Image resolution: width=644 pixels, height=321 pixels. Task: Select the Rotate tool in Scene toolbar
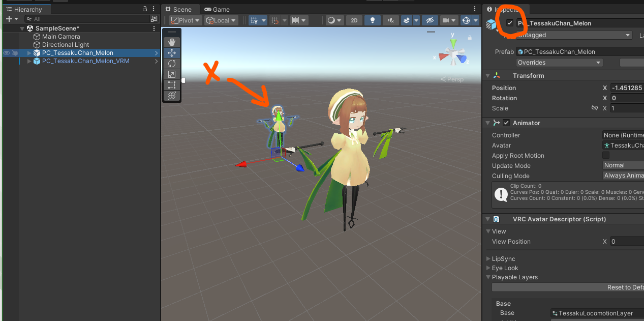coord(172,64)
